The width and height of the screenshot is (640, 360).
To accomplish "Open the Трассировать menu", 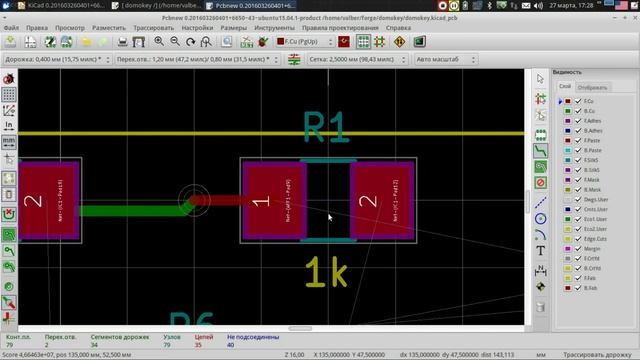I will tap(153, 28).
